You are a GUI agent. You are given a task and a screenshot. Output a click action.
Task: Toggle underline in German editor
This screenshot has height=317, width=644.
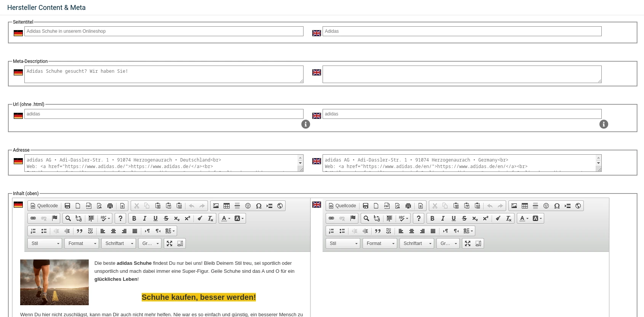click(155, 218)
